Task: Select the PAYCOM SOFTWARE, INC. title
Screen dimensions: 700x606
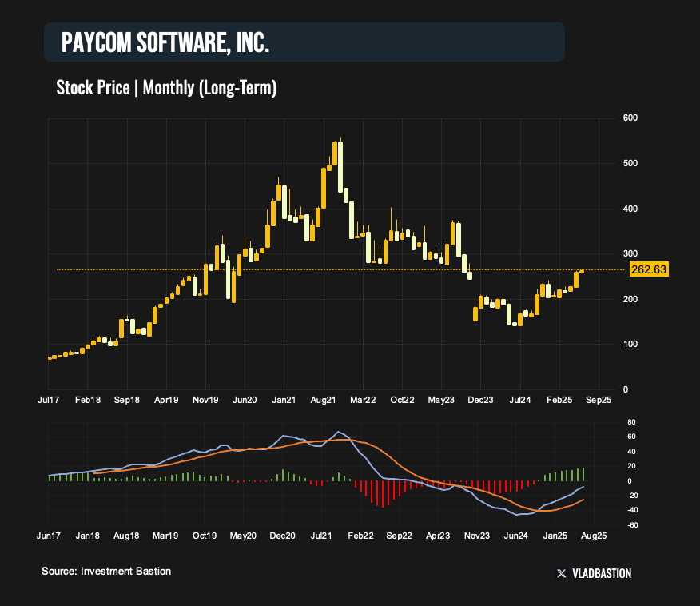Action: tap(165, 42)
